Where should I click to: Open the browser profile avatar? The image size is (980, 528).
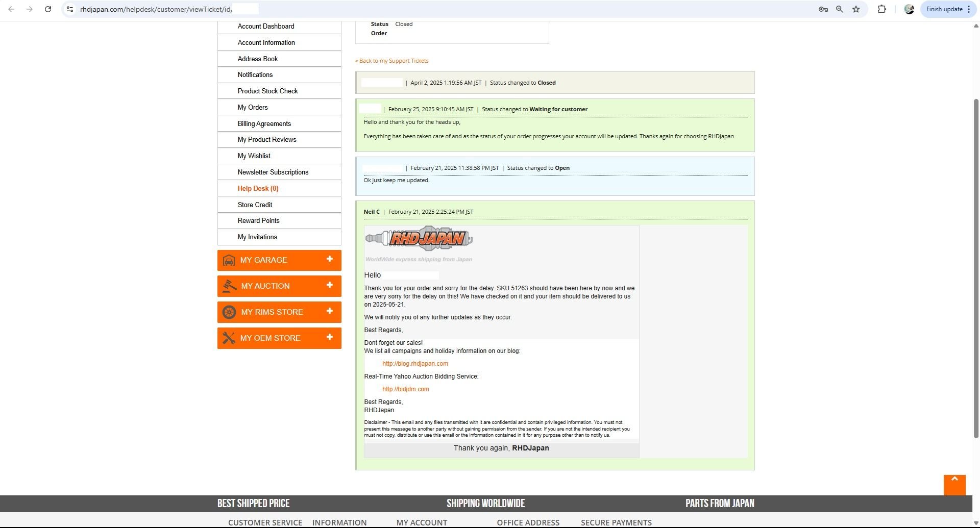[909, 9]
